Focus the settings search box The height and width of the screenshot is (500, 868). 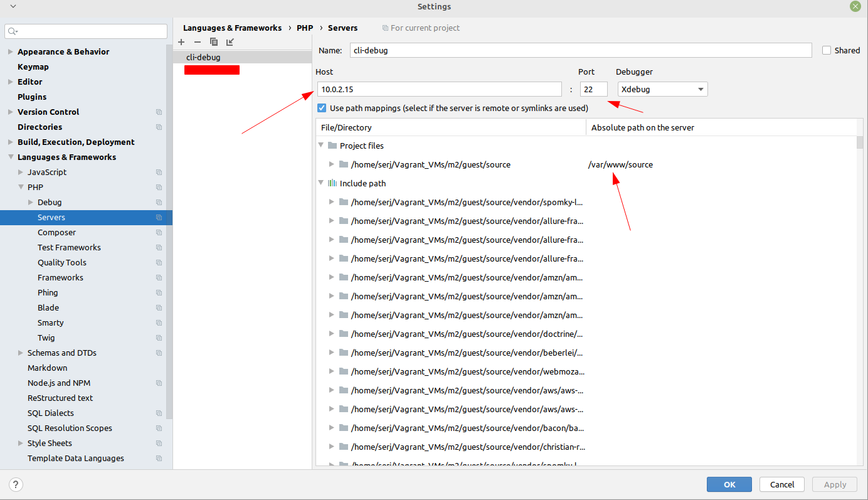coord(86,31)
